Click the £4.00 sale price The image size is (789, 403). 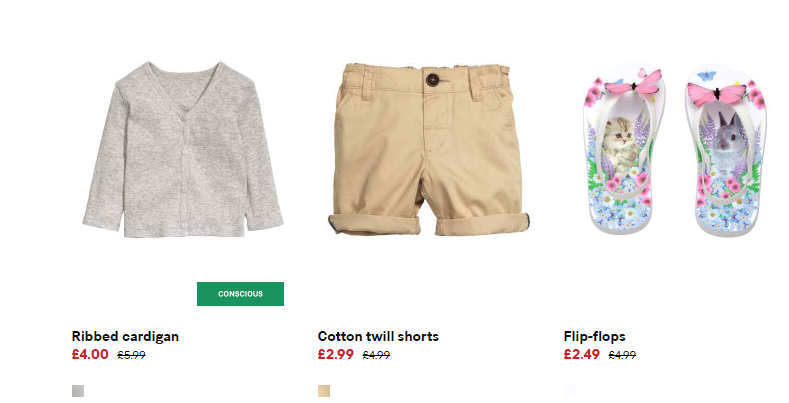click(x=90, y=354)
